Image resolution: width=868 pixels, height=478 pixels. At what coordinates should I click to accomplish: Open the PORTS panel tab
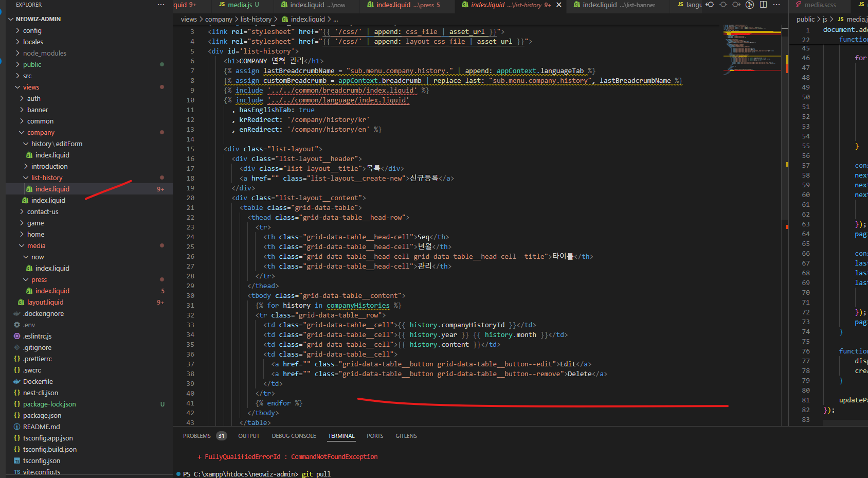click(375, 436)
